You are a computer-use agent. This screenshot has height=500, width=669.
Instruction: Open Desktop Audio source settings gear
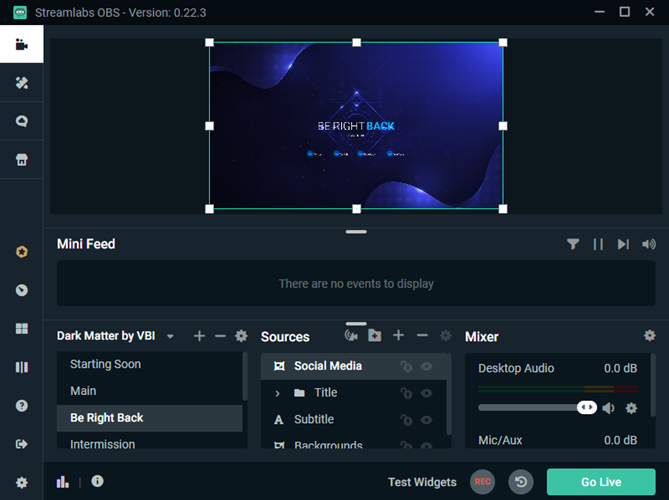point(631,408)
